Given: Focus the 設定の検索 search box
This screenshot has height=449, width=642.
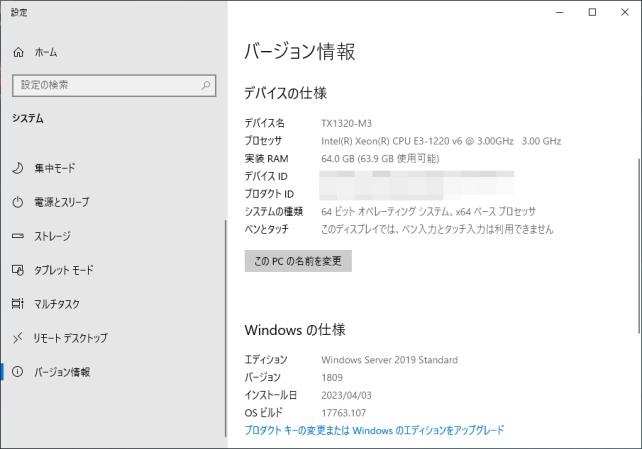Looking at the screenshot, I should click(114, 86).
